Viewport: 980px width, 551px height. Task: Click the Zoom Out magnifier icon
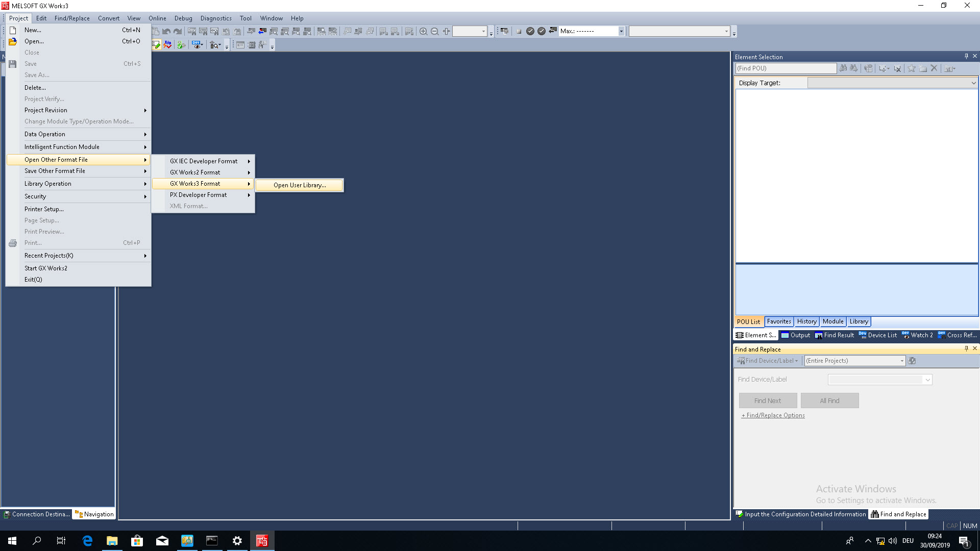pyautogui.click(x=434, y=31)
